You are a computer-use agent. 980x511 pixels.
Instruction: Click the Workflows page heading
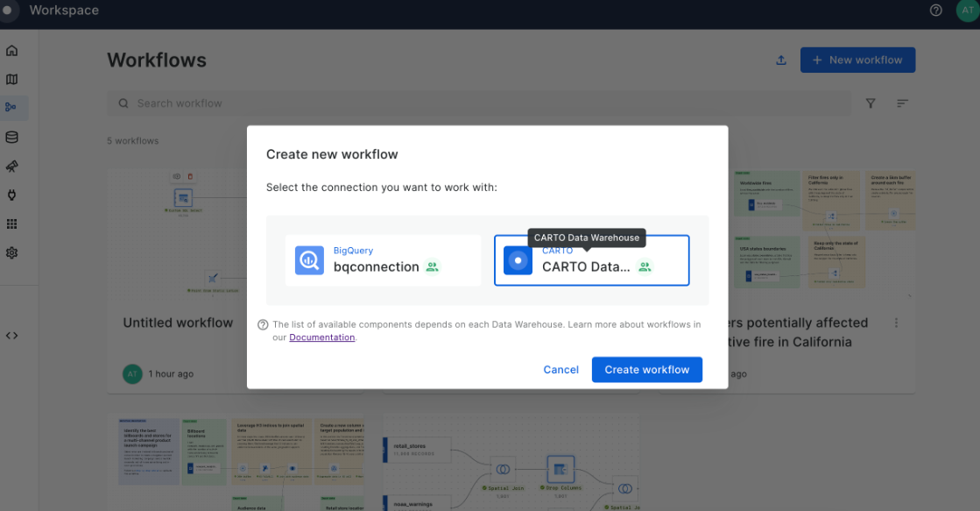coord(156,60)
